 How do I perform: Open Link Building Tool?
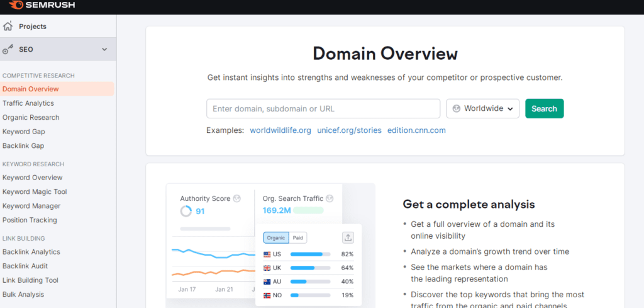(x=30, y=280)
